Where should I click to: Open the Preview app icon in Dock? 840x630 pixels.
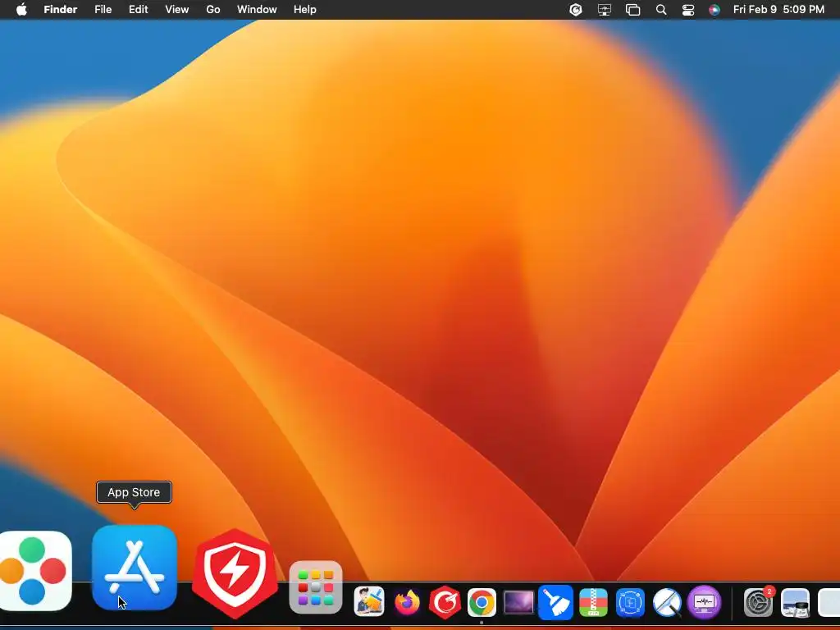(x=795, y=603)
